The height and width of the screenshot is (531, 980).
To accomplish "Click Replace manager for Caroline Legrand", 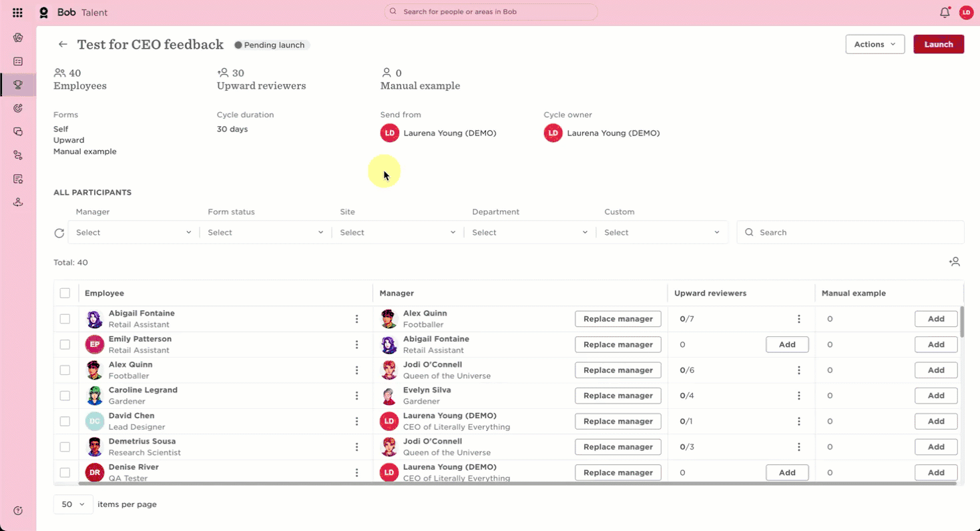I will coord(618,396).
